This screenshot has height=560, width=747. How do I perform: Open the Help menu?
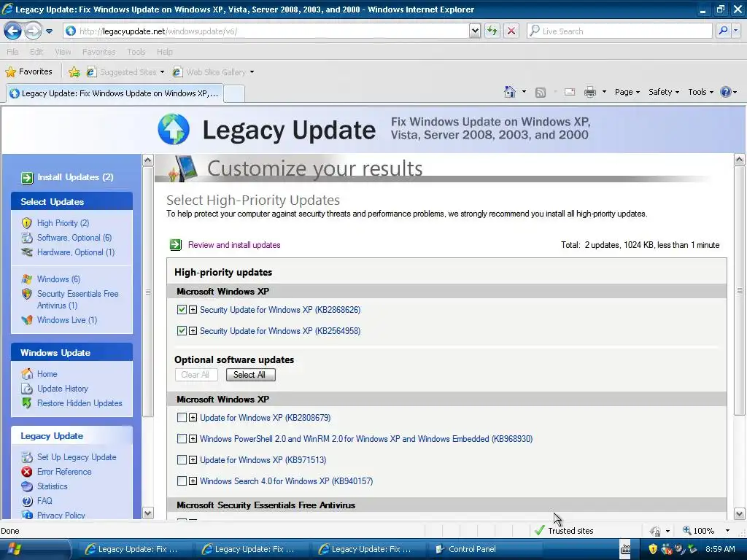(164, 52)
